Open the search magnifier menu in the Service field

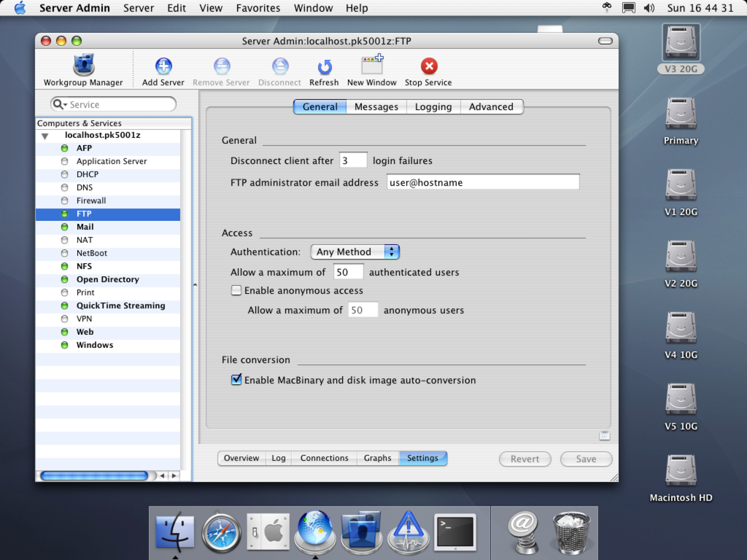click(x=60, y=104)
